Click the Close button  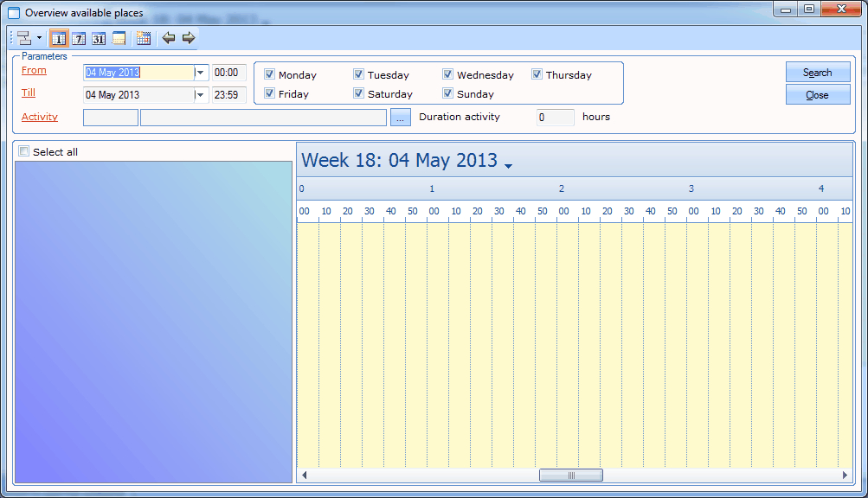[x=817, y=95]
